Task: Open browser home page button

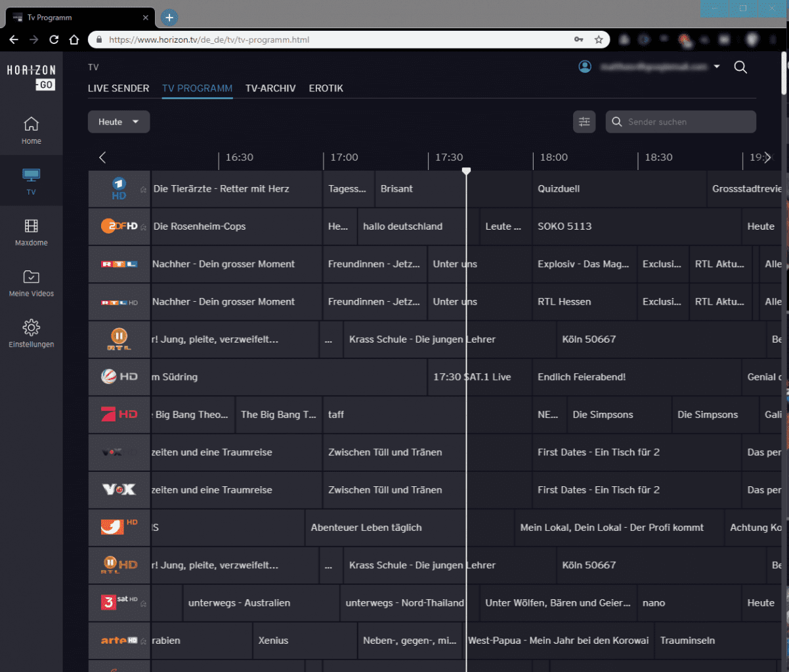Action: tap(74, 39)
